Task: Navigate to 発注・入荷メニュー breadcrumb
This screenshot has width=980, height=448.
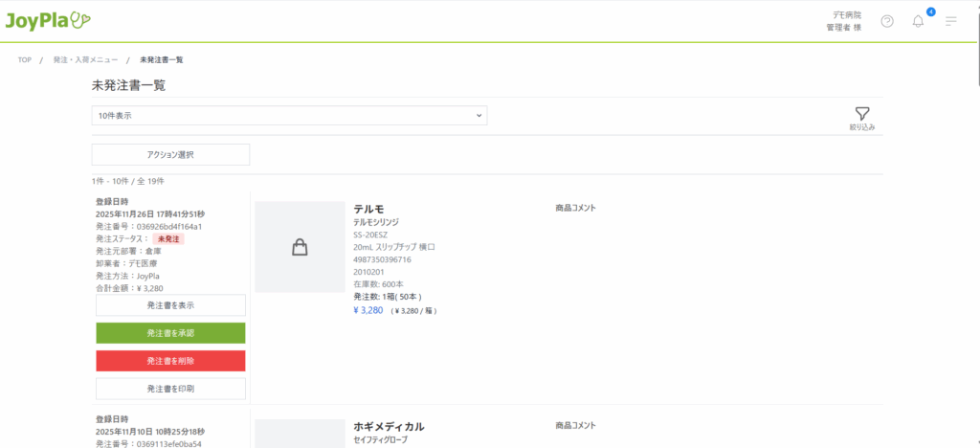Action: [x=85, y=60]
